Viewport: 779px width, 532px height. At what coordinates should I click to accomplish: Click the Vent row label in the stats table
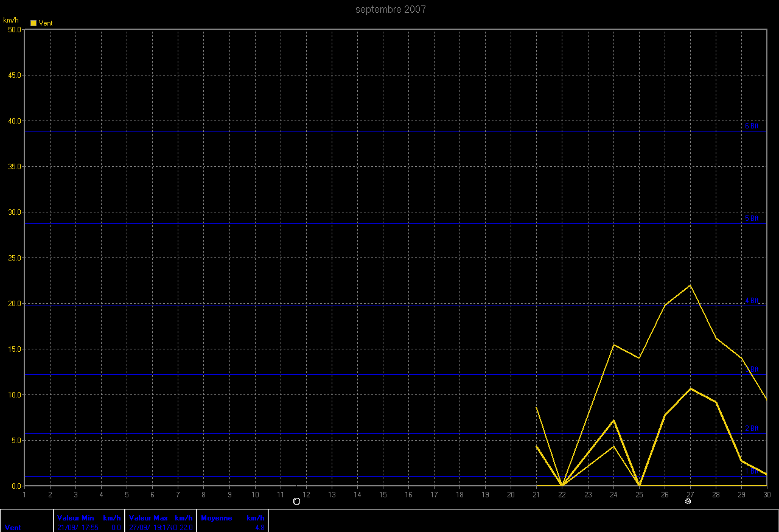pos(12,528)
